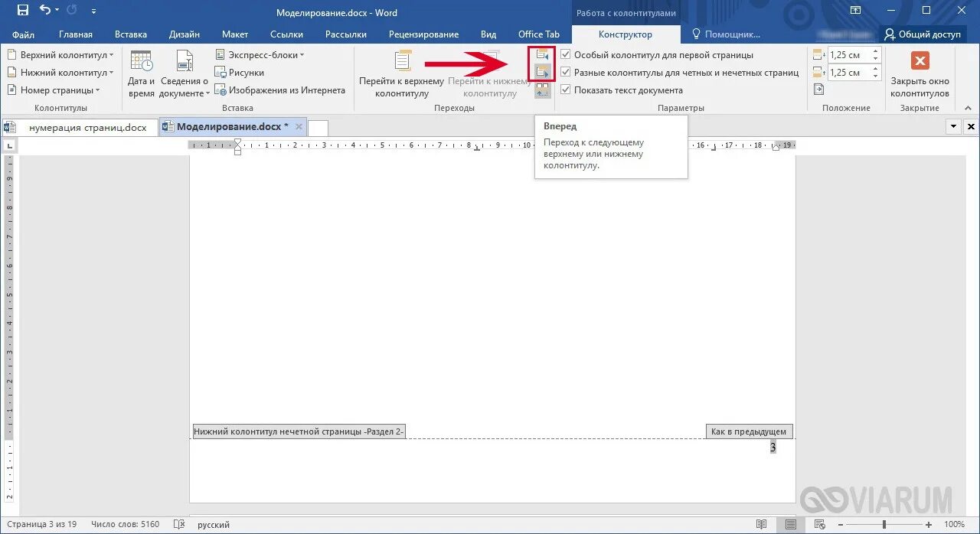Increase footer-from-bottom distance stepper
This screenshot has width=980, height=534.
(876, 69)
